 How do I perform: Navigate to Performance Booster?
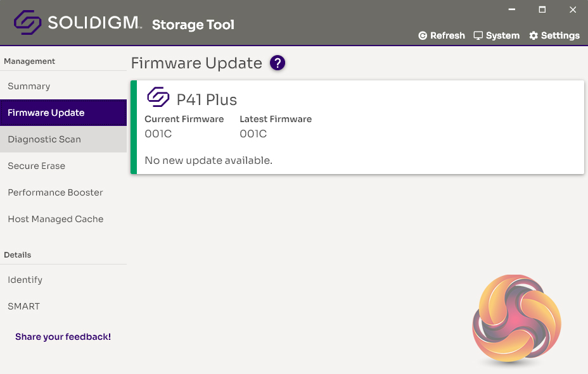coord(55,192)
